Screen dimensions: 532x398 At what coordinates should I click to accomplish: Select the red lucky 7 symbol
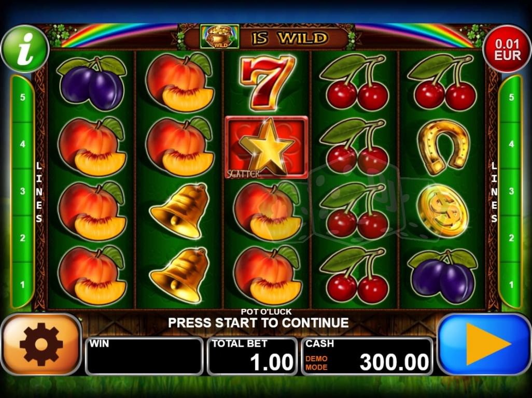[268, 82]
